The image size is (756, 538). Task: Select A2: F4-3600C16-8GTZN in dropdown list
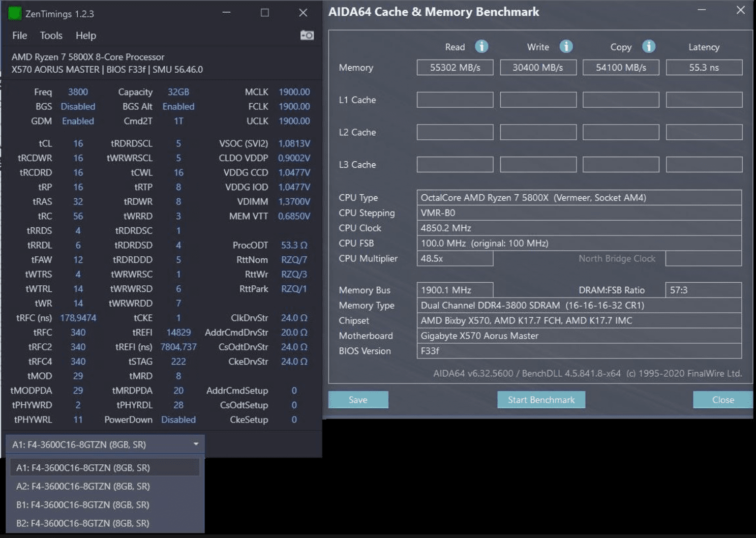105,486
